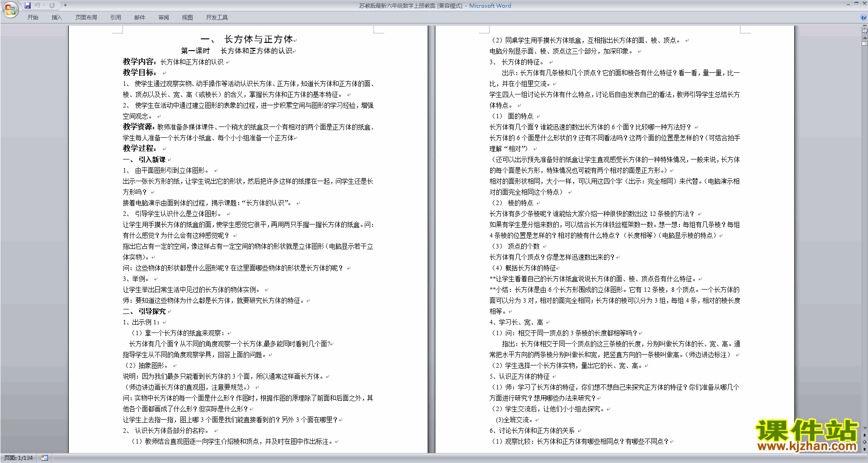Screen dimensions: 868x463
Task: Restore down the Word window
Action: click(x=856, y=4)
